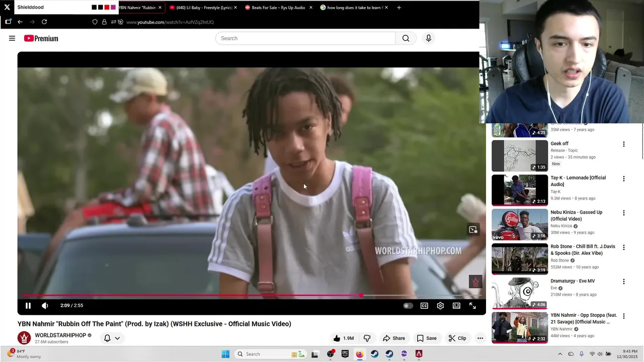Play Dramaturgy - Eve MV title link

pyautogui.click(x=573, y=281)
